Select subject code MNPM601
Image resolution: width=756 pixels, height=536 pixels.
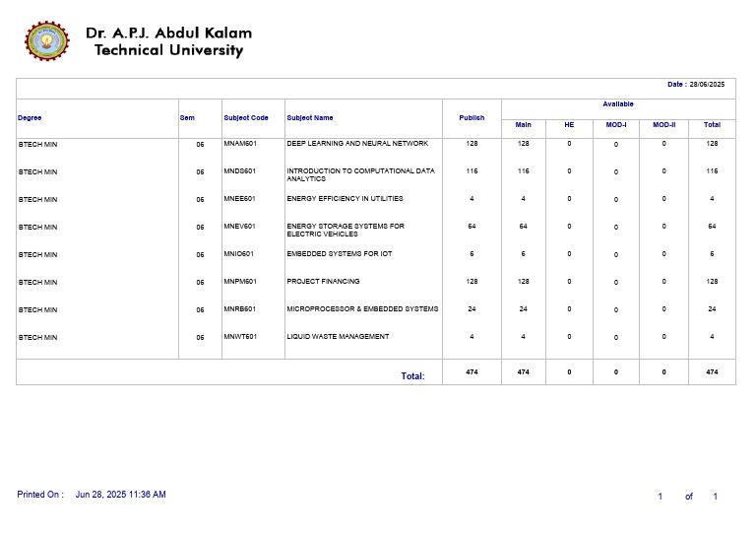[x=240, y=281]
